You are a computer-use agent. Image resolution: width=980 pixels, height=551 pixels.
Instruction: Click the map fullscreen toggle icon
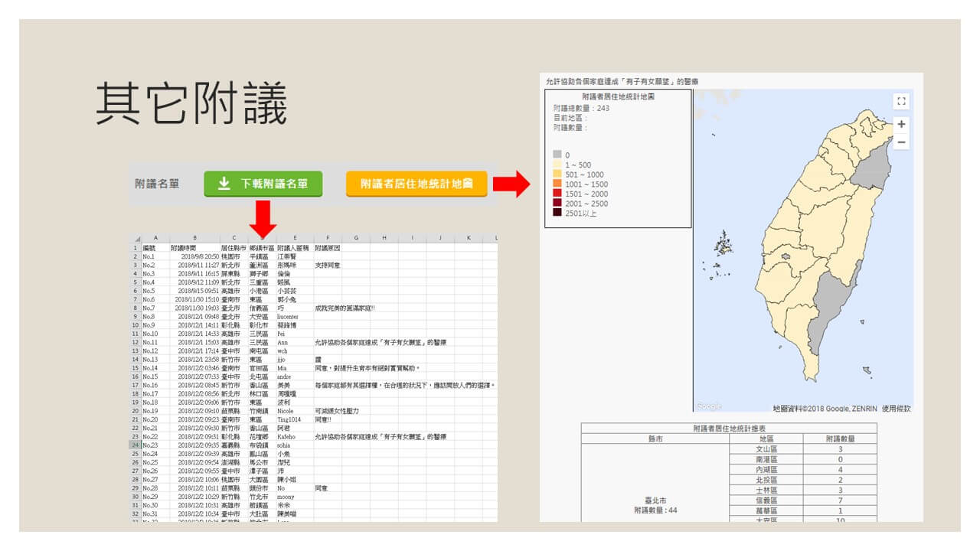[x=901, y=101]
